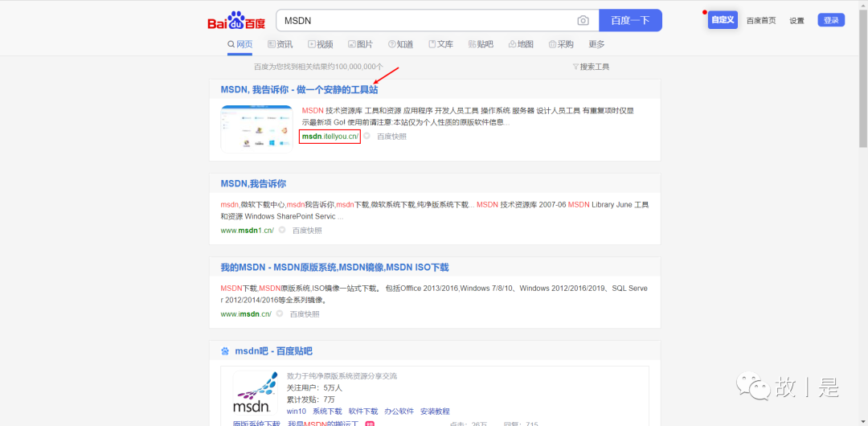The height and width of the screenshot is (426, 868).
Task: Switch to the 文库 tab
Action: [x=441, y=44]
